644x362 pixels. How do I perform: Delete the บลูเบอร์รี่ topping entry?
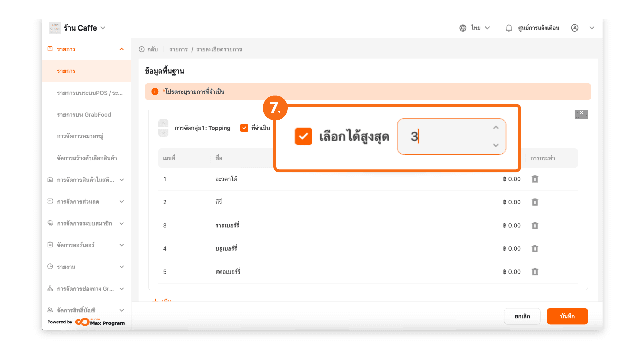click(535, 248)
